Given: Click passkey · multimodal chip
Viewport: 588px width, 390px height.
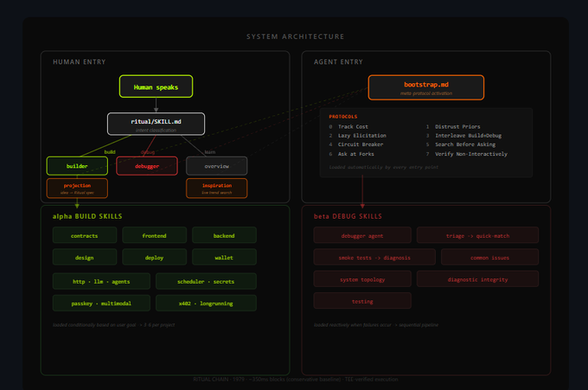Looking at the screenshot, I should point(101,303).
